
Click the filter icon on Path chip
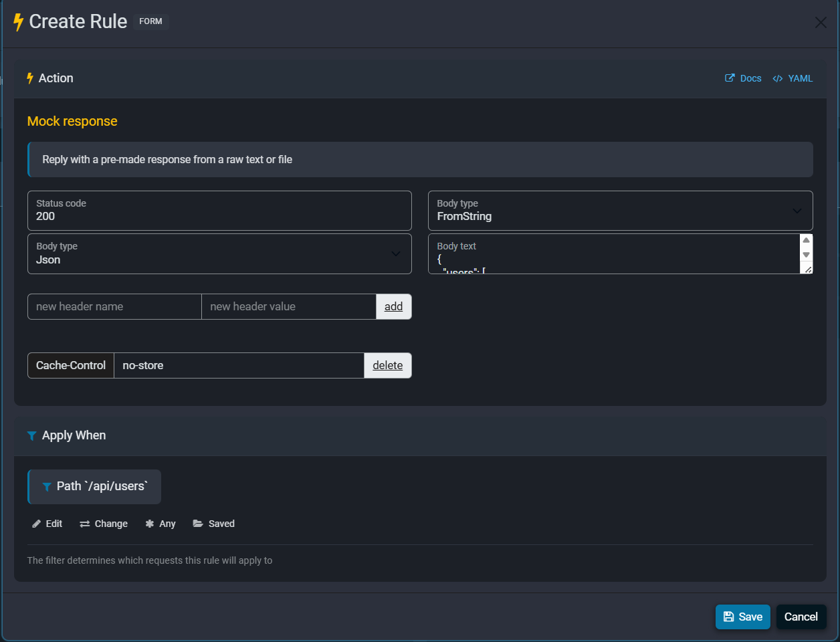(47, 487)
